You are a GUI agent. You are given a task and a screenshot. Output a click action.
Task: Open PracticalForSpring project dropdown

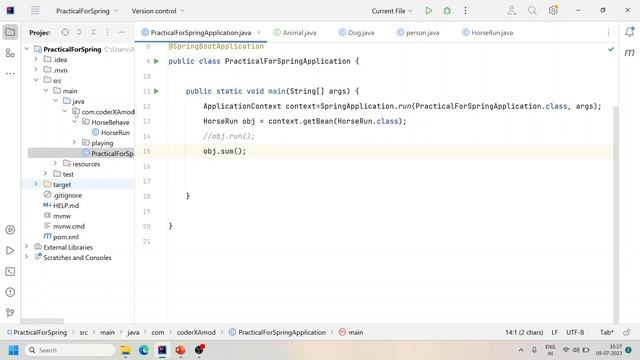coord(87,11)
